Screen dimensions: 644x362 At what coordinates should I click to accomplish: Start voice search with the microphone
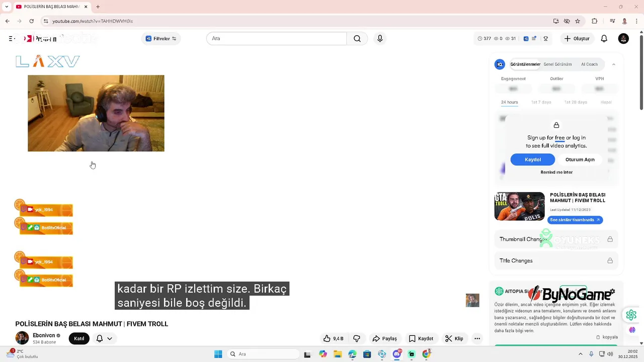pos(380,39)
